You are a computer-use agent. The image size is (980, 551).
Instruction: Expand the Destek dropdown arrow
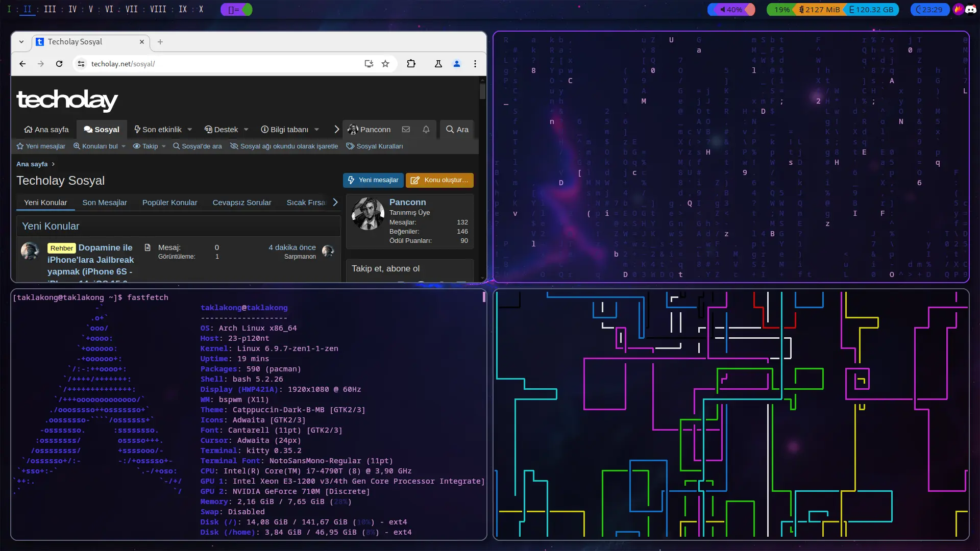pos(246,130)
